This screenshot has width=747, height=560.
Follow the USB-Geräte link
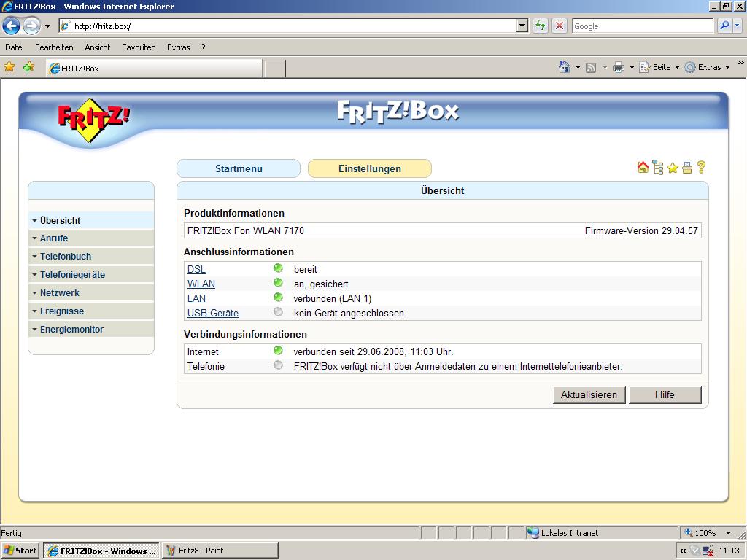(x=212, y=313)
